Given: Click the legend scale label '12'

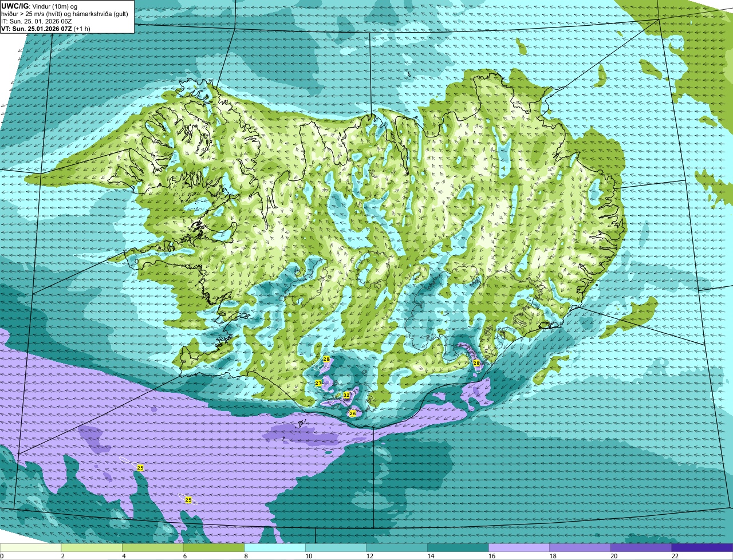Looking at the screenshot, I should pyautogui.click(x=369, y=556).
